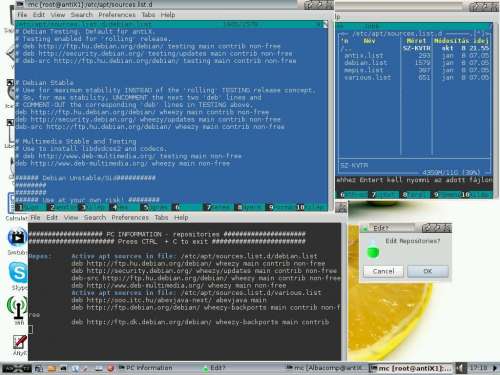Open File menu in mc root window
The image size is (500, 375).
click(22, 15)
